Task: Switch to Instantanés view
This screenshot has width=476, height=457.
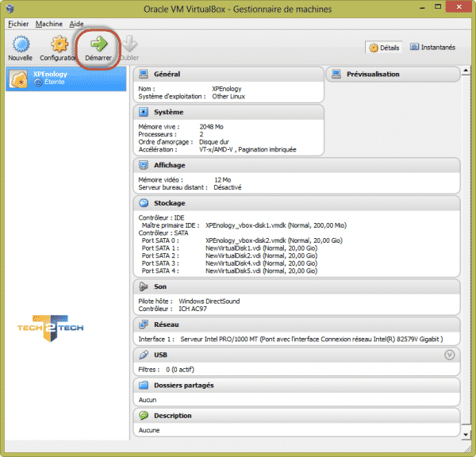Action: point(432,47)
